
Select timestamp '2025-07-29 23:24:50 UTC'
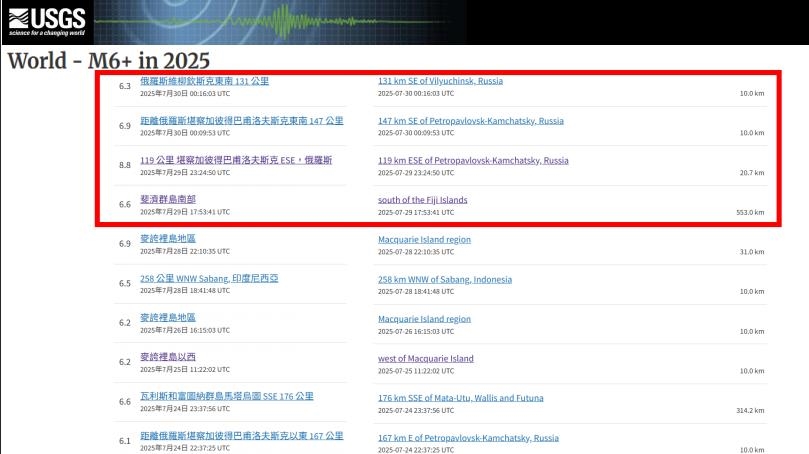click(x=416, y=173)
